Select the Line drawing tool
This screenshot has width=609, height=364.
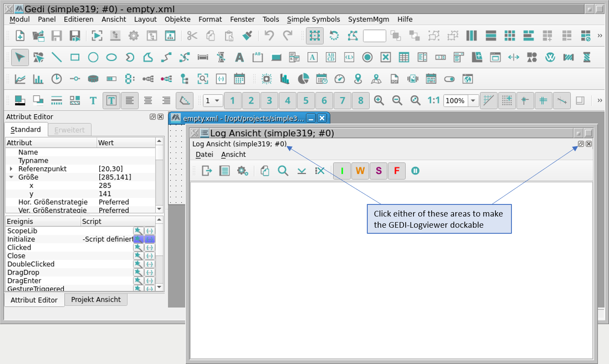tap(57, 57)
